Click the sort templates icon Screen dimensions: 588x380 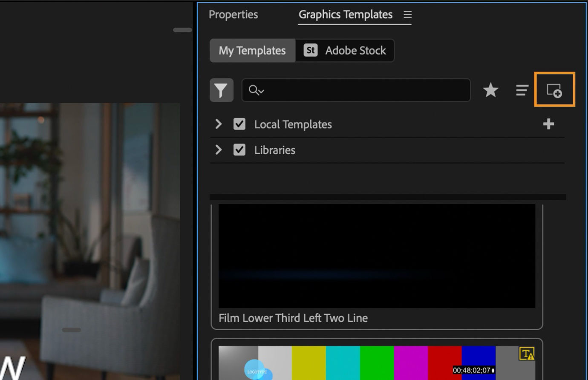coord(522,90)
